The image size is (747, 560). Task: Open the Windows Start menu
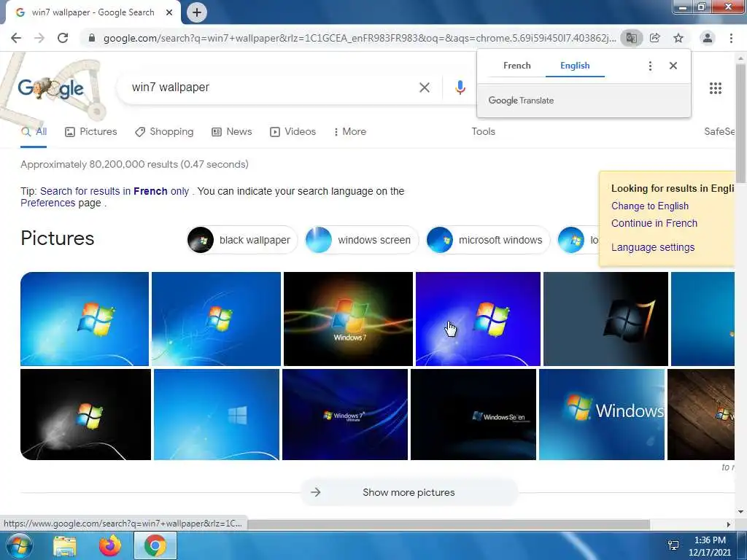pos(19,545)
